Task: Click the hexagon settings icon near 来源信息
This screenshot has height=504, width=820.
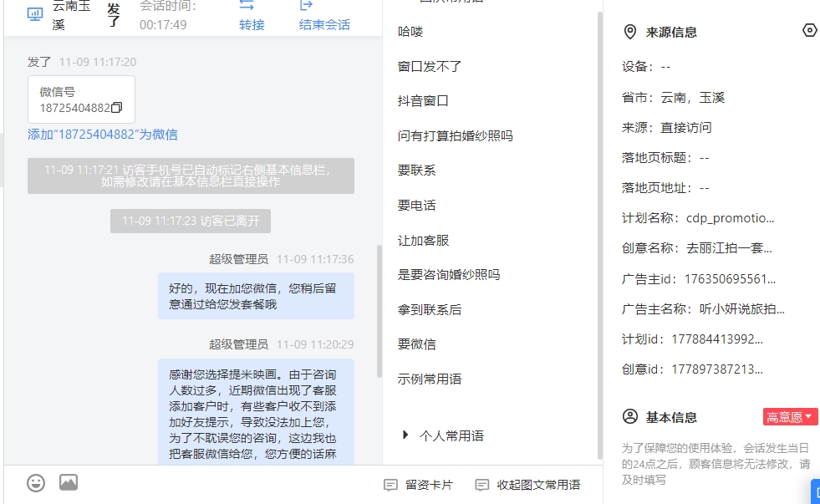Action: pyautogui.click(x=809, y=31)
